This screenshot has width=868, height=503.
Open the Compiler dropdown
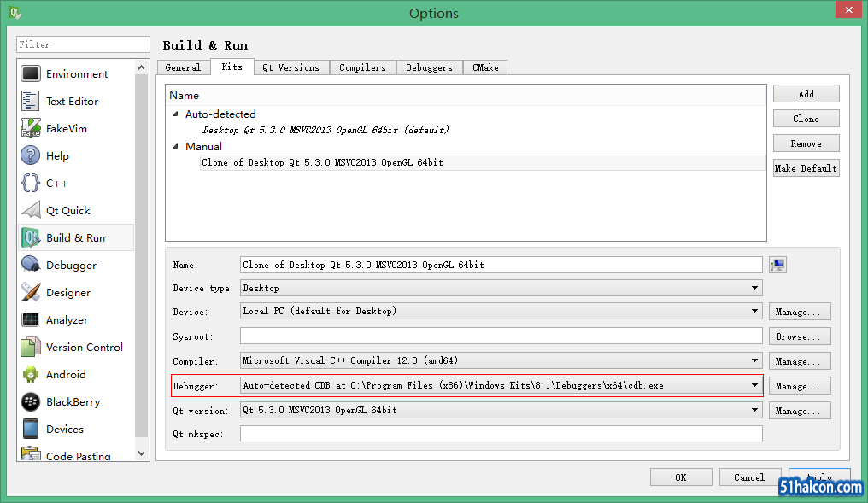[501, 360]
